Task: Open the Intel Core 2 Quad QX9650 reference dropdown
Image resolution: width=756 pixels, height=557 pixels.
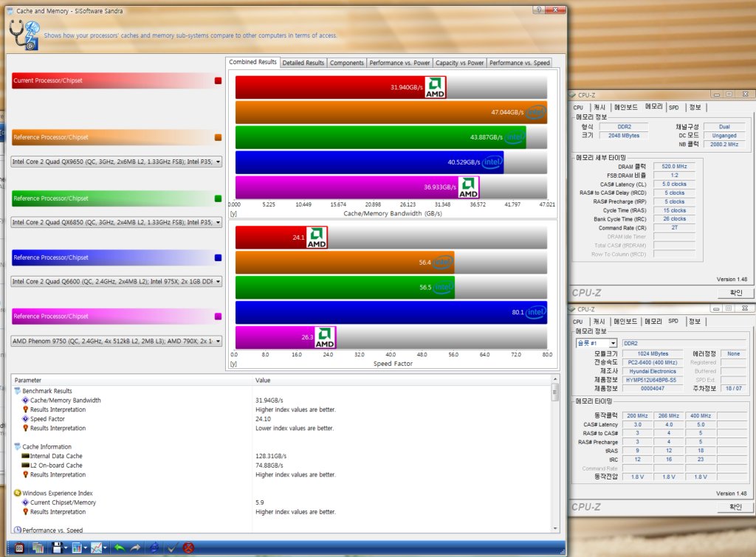Action: [116, 162]
